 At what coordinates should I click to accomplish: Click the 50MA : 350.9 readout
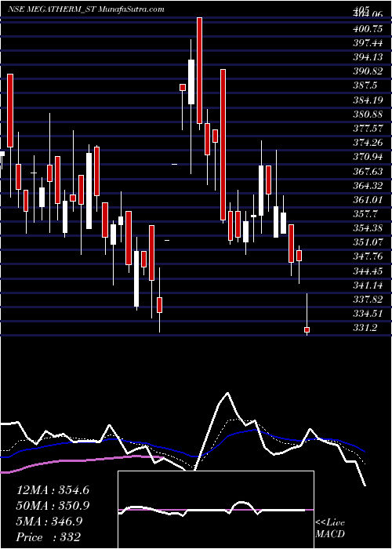(53, 506)
